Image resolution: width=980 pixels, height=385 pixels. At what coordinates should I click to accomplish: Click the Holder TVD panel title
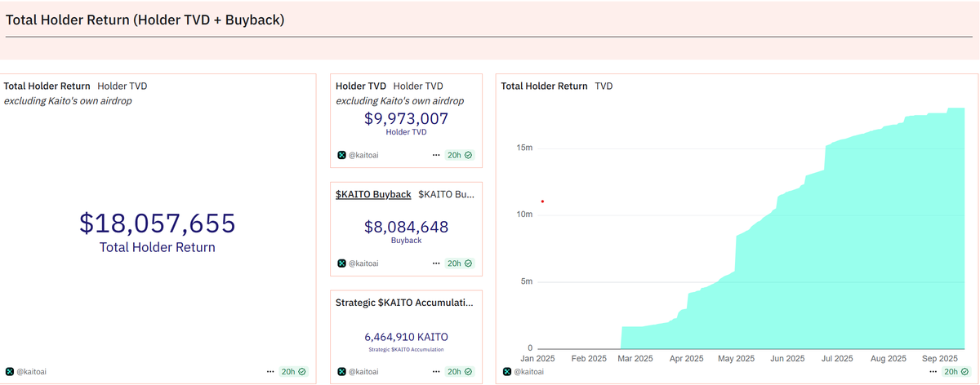[361, 86]
